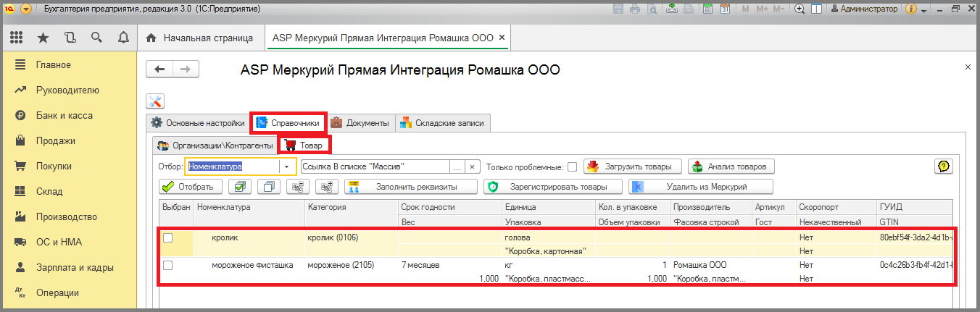This screenshot has width=980, height=312.
Task: Expand the Отбор dropdown arrow
Action: [x=288, y=166]
